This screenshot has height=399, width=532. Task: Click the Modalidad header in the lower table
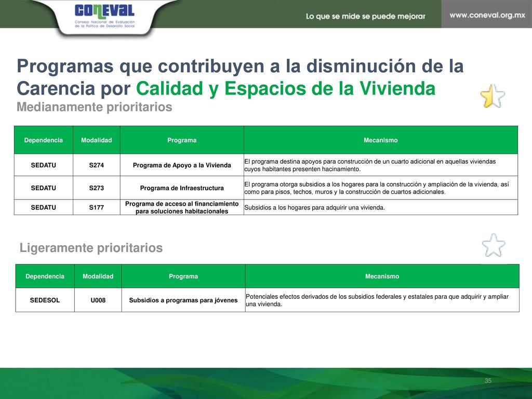(x=98, y=276)
